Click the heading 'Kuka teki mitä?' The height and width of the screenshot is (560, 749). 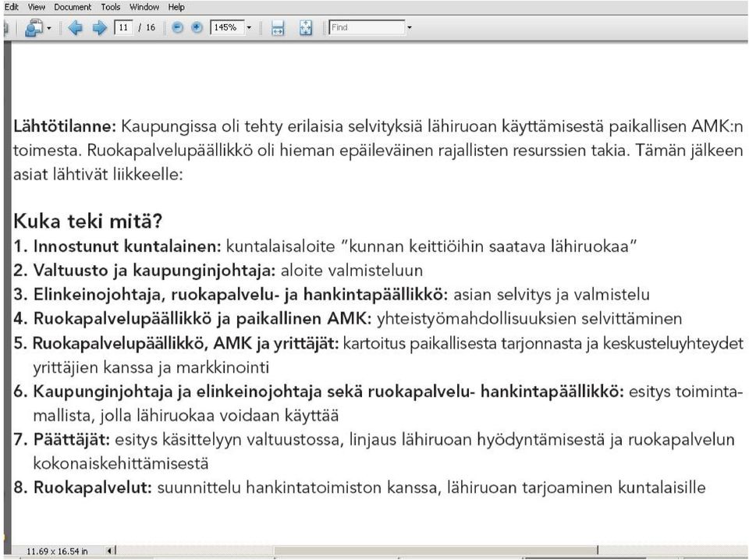coord(88,222)
